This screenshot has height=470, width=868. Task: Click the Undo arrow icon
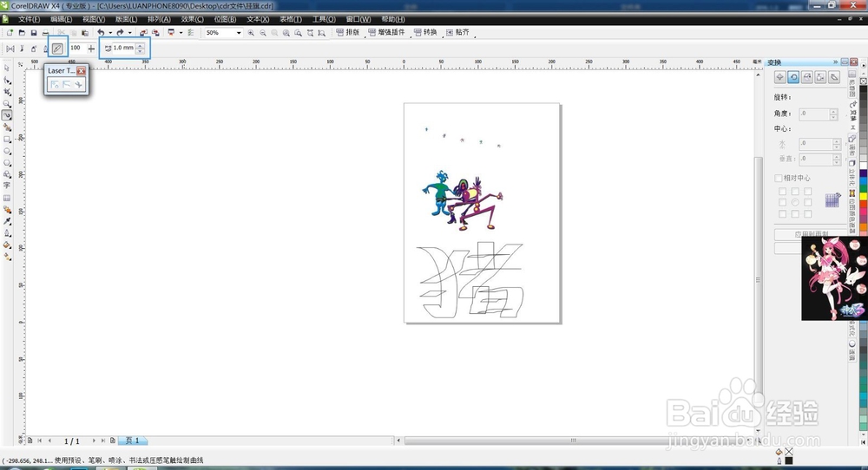pos(101,33)
